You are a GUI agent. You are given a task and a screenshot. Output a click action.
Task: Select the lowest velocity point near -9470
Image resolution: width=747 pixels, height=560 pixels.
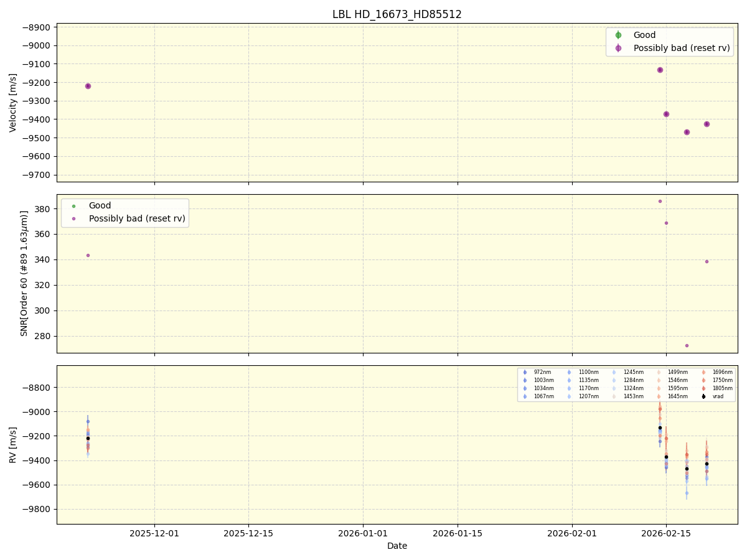point(686,131)
